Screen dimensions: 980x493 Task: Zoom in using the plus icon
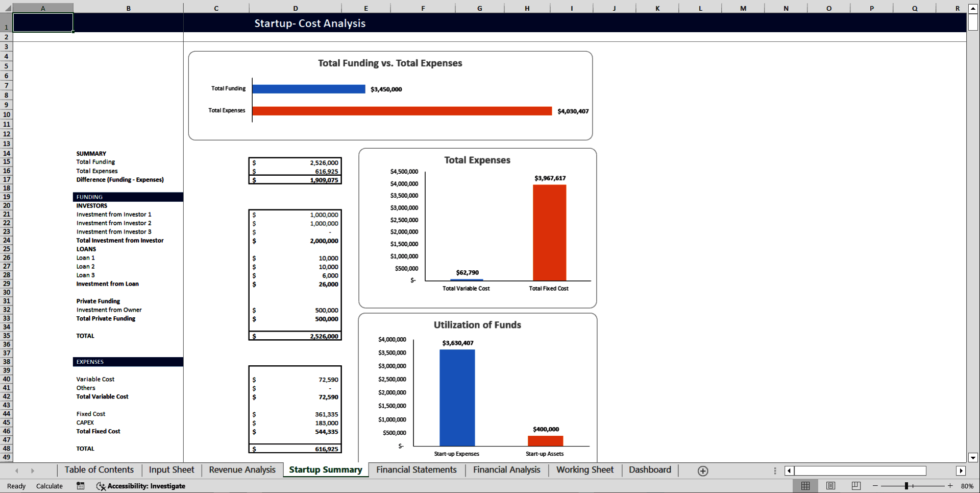pos(950,486)
